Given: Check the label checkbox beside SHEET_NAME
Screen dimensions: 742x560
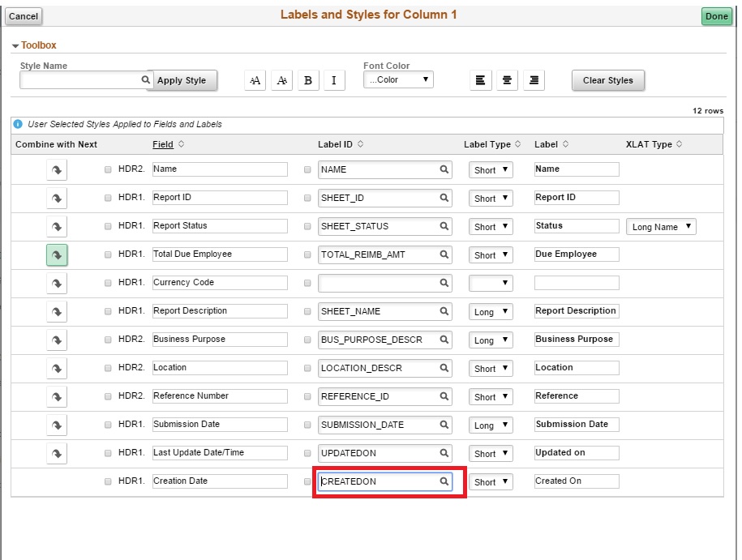Looking at the screenshot, I should (x=307, y=311).
